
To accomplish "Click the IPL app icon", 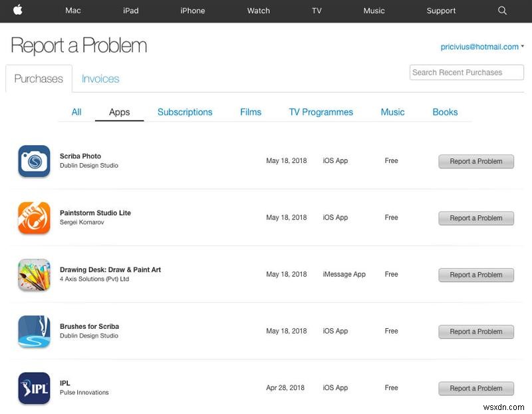I will point(34,388).
